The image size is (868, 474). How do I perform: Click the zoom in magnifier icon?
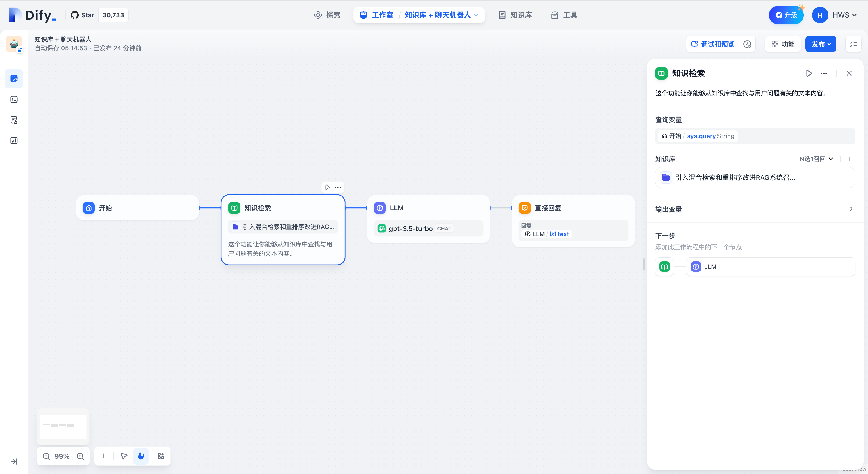tap(80, 456)
